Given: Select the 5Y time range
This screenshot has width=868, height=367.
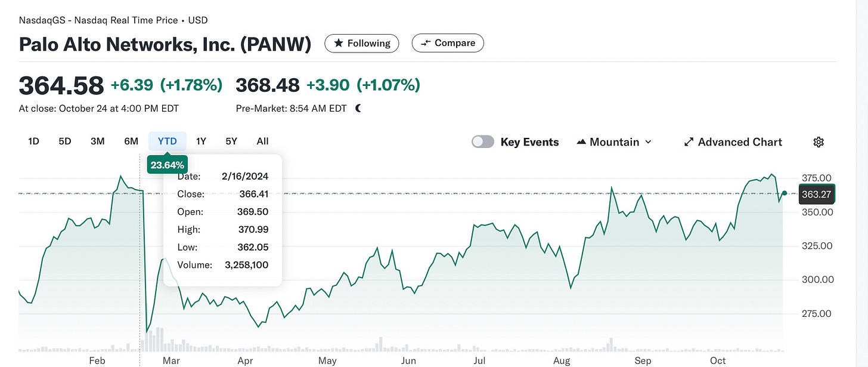Looking at the screenshot, I should [231, 141].
